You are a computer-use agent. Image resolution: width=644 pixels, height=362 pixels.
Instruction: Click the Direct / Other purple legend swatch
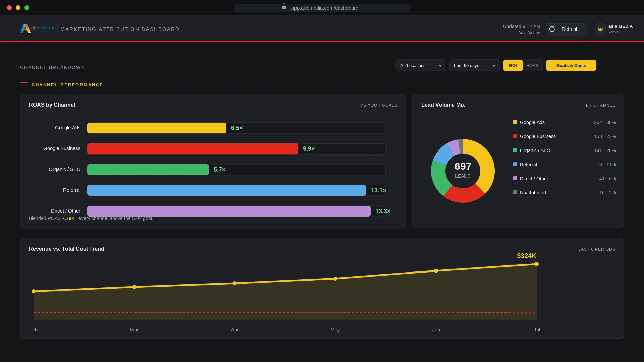pyautogui.click(x=515, y=178)
